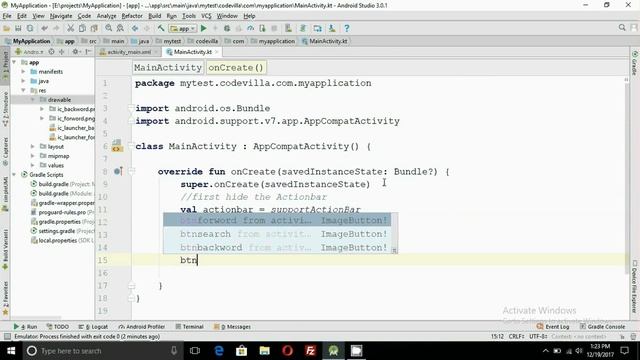
Task: Open the Run tool window
Action: tap(25, 327)
